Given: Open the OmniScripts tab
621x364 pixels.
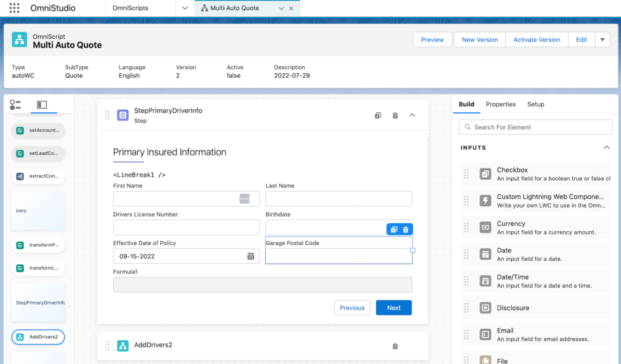Looking at the screenshot, I should point(131,8).
